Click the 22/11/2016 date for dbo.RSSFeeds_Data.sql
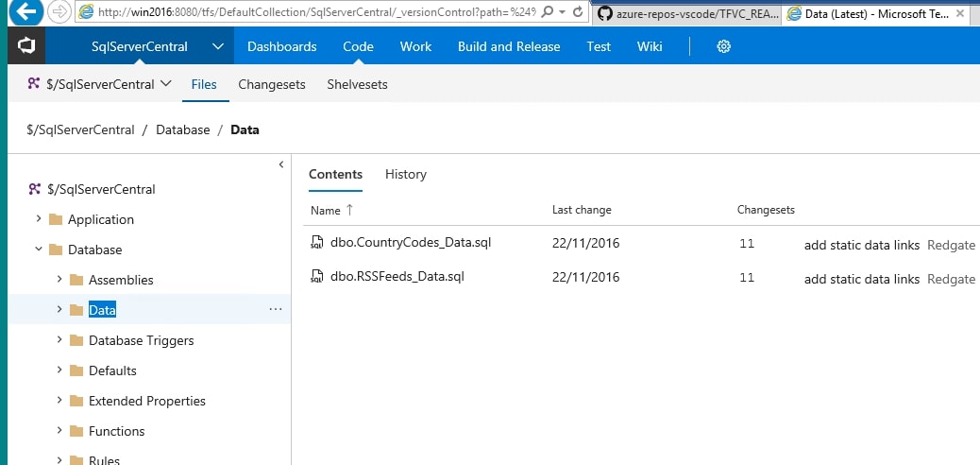980x465 pixels. pyautogui.click(x=585, y=277)
